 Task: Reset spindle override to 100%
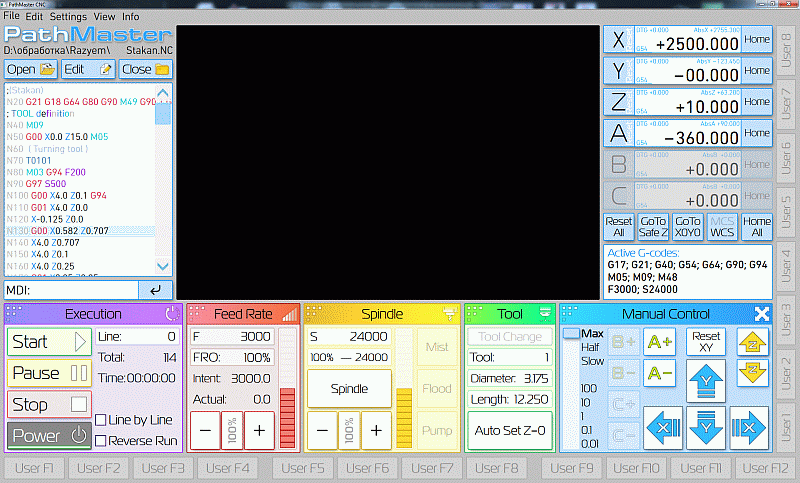349,430
